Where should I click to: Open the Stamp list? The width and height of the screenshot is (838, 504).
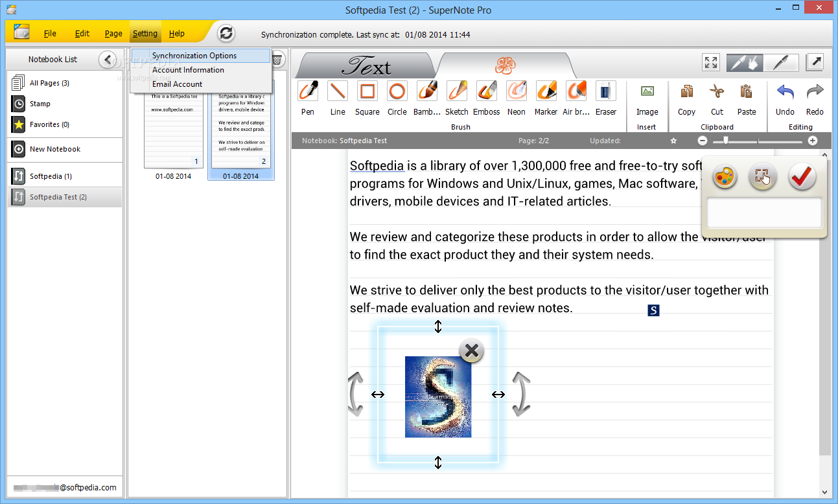64,104
